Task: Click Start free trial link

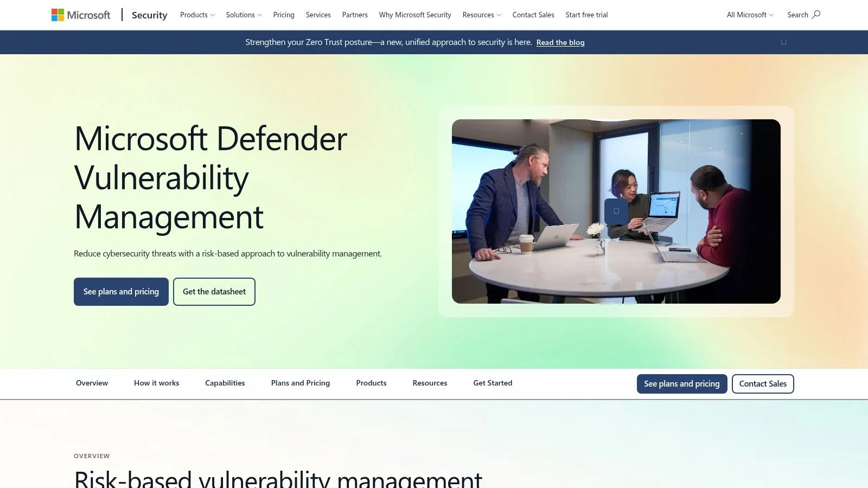Action: [x=586, y=15]
